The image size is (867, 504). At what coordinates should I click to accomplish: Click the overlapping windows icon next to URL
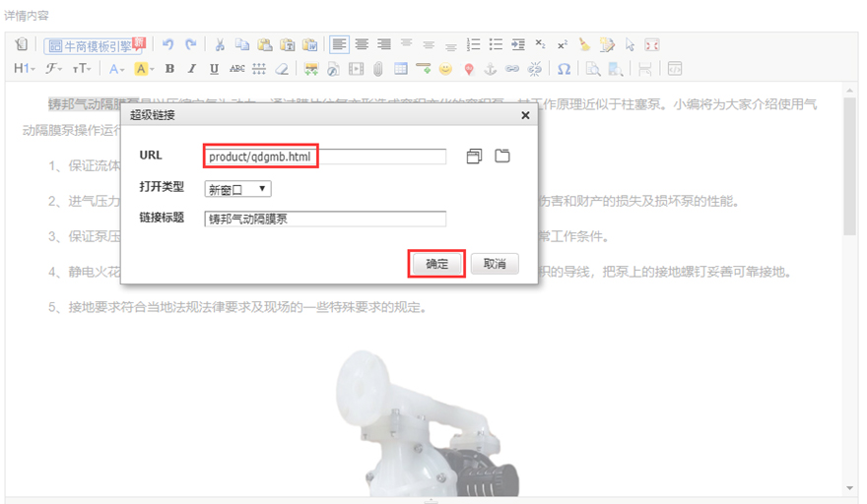tap(475, 157)
